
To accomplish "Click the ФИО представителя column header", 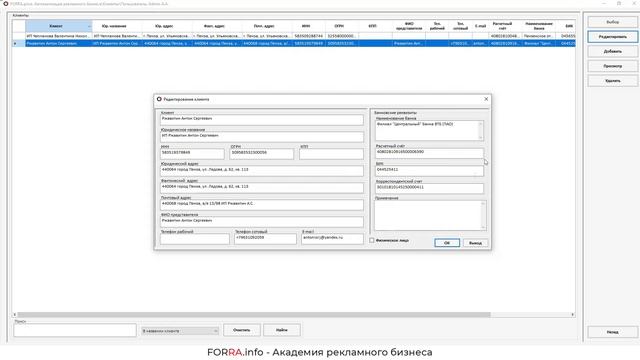I will 409,26.
